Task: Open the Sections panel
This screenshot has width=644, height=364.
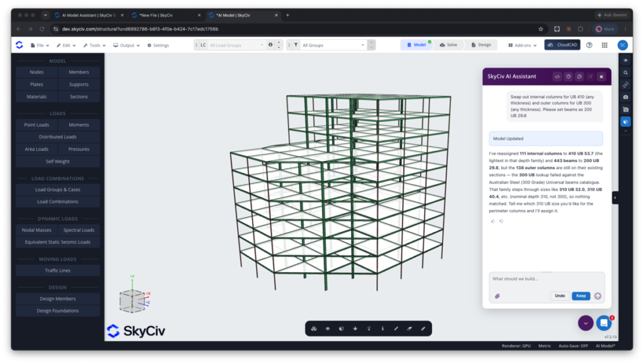Action: click(x=79, y=96)
